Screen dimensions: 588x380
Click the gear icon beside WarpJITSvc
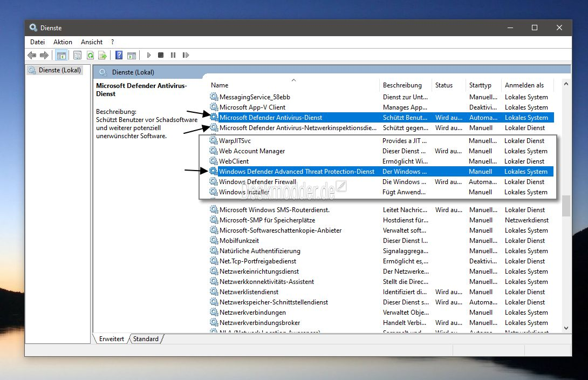[214, 140]
